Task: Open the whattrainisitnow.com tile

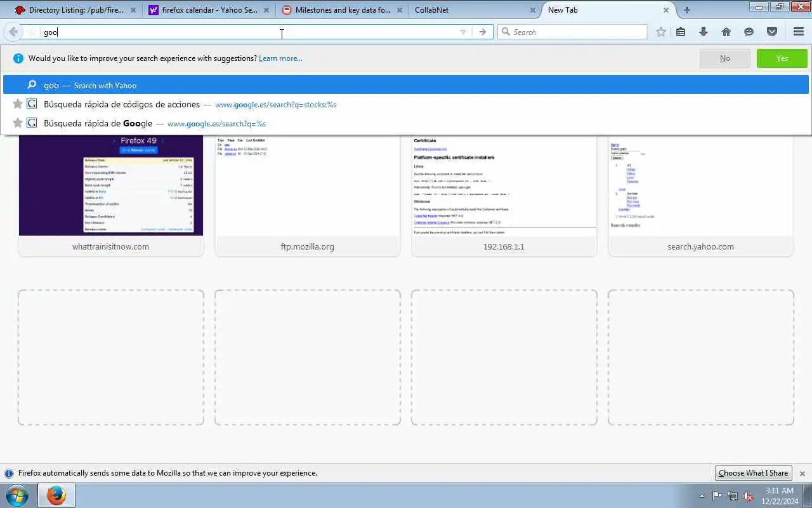Action: (111, 196)
